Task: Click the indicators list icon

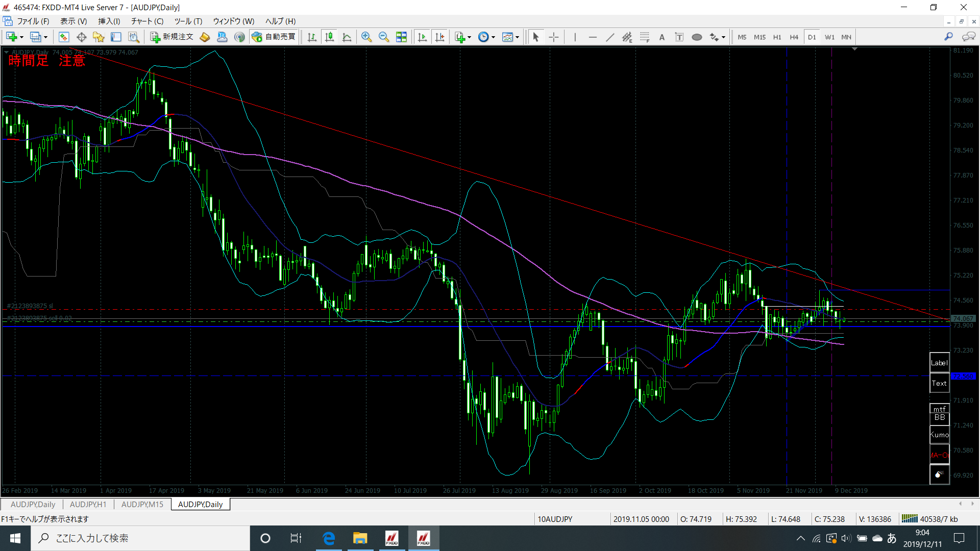Action: click(460, 37)
